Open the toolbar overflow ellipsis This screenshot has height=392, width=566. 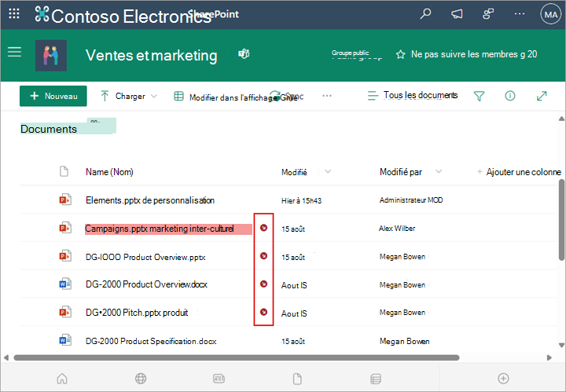point(327,96)
